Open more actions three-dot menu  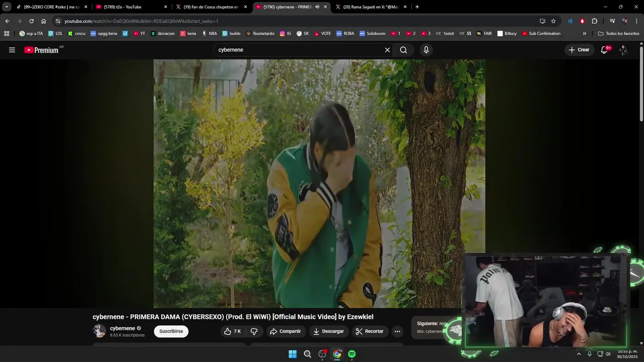tap(397, 331)
